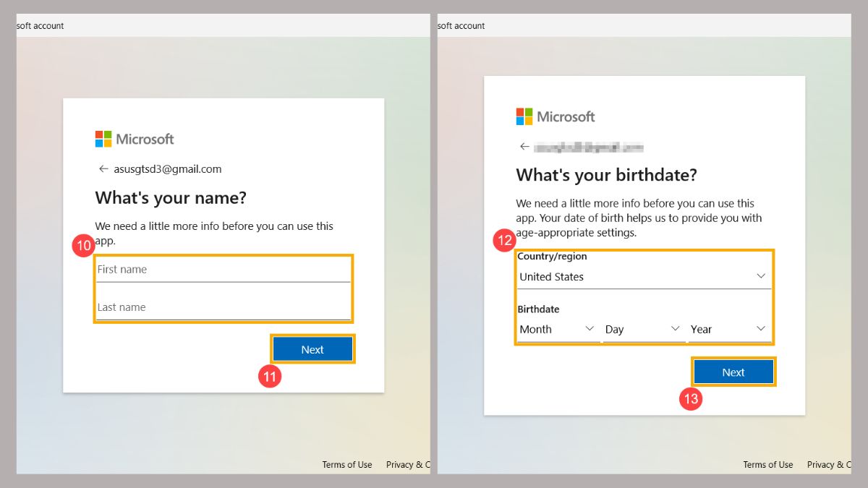The height and width of the screenshot is (488, 868).
Task: Click the Microsoft logo on the birthdate page
Action: click(x=555, y=116)
